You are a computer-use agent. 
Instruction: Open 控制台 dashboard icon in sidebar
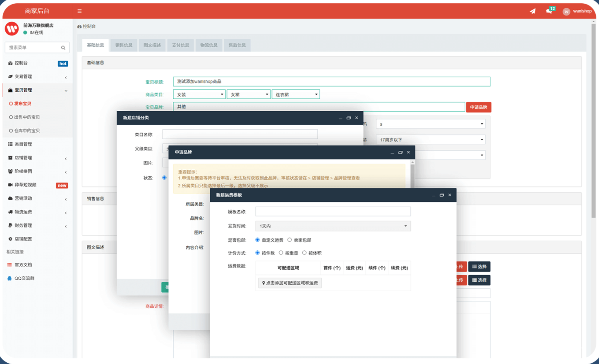coord(10,63)
